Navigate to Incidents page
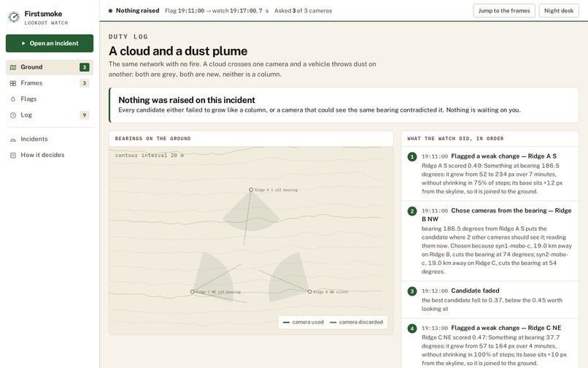This screenshot has width=588, height=368. [x=50, y=139]
